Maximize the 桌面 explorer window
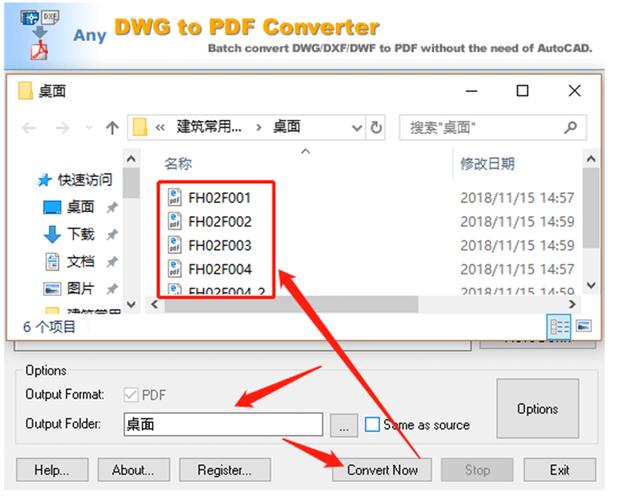 tap(522, 91)
